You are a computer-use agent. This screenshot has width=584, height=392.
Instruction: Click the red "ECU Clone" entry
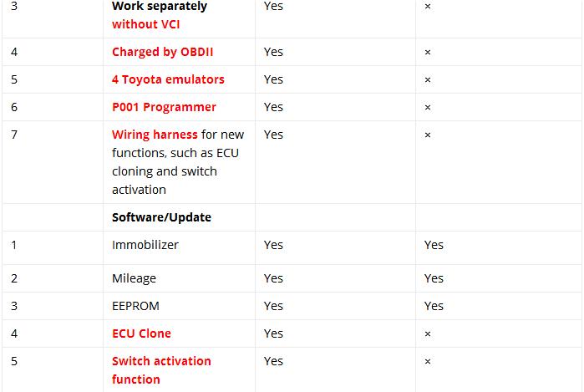(141, 333)
